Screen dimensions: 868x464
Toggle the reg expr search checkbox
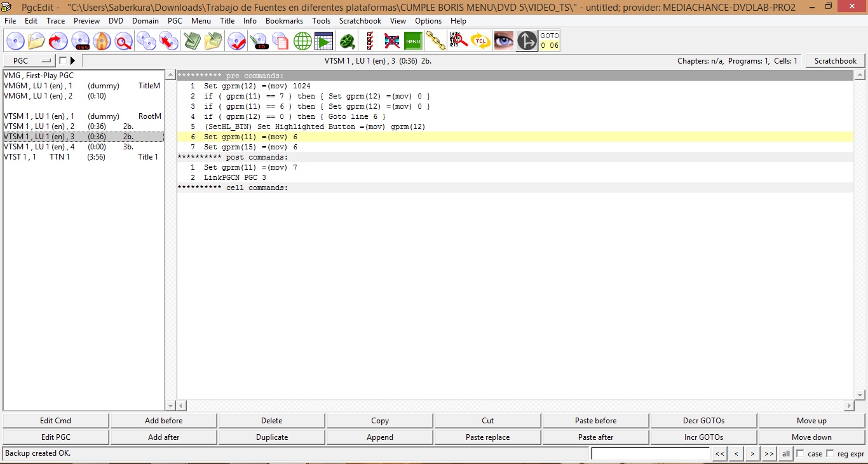pyautogui.click(x=830, y=454)
